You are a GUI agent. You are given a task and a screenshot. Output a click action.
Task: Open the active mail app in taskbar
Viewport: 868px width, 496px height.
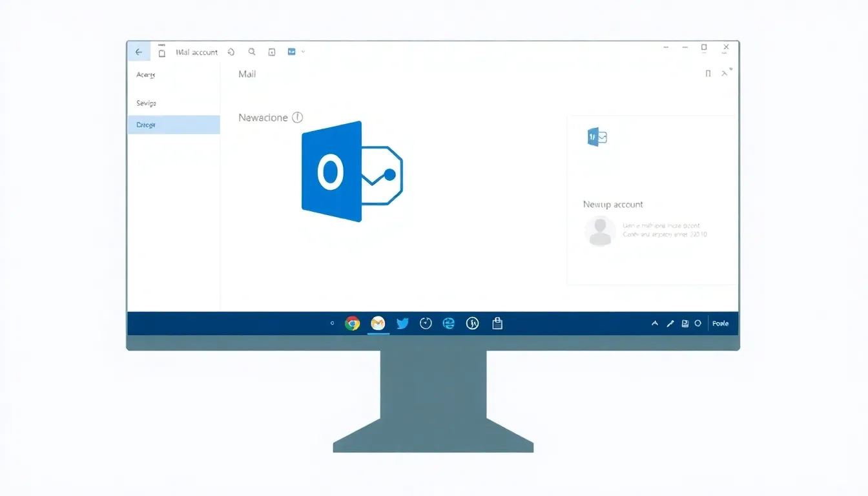(378, 324)
